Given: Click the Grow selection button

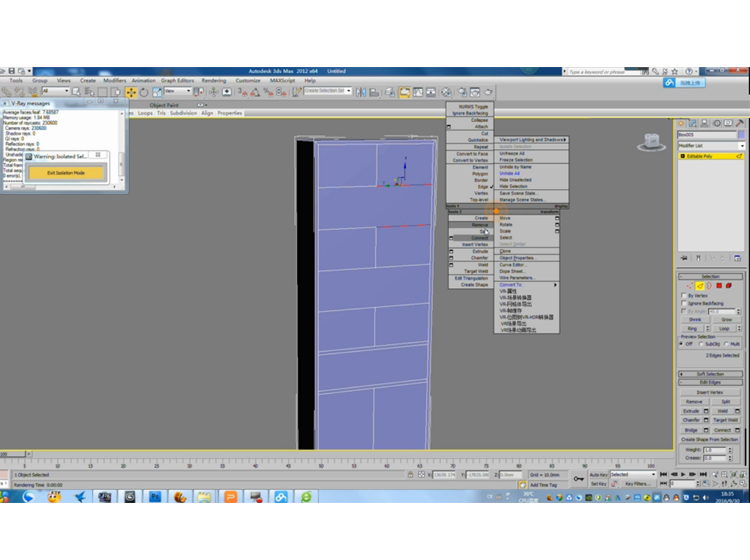Looking at the screenshot, I should pos(727,319).
